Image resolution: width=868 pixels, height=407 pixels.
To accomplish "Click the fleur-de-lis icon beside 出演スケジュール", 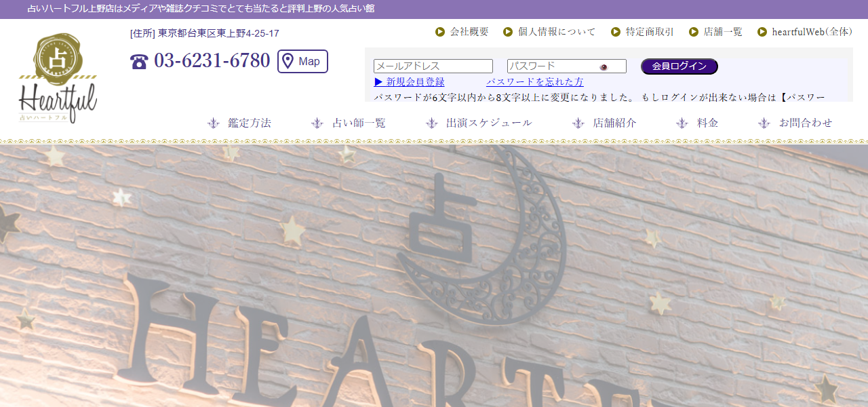I will click(x=432, y=123).
